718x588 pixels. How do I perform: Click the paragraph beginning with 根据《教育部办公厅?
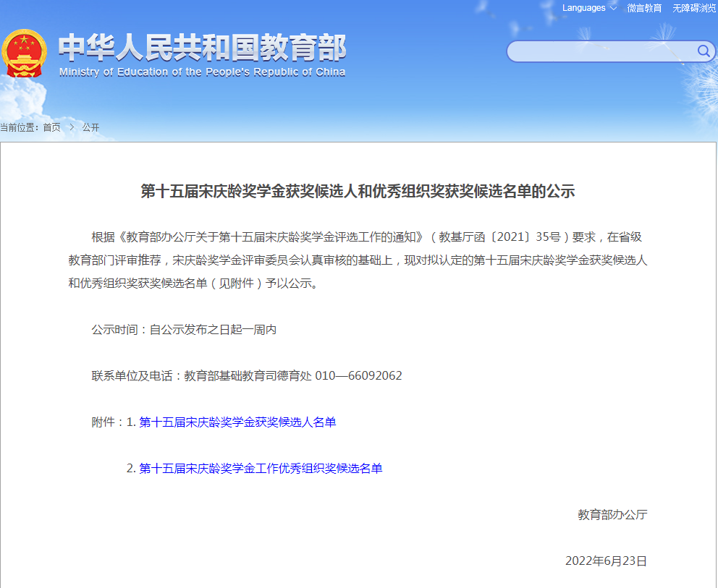click(358, 260)
